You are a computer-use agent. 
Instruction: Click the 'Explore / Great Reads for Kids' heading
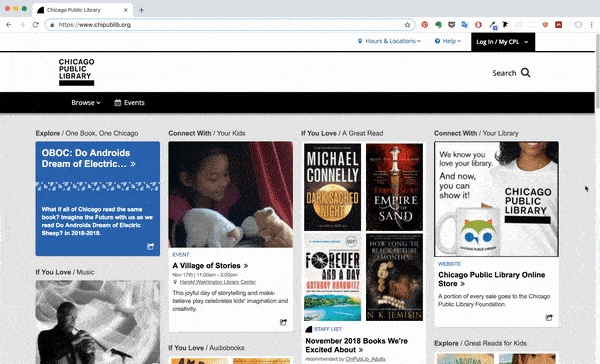(x=480, y=343)
